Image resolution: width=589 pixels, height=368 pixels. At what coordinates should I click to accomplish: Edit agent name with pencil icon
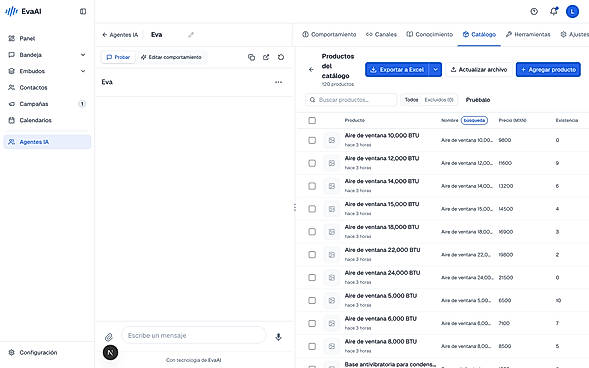191,35
